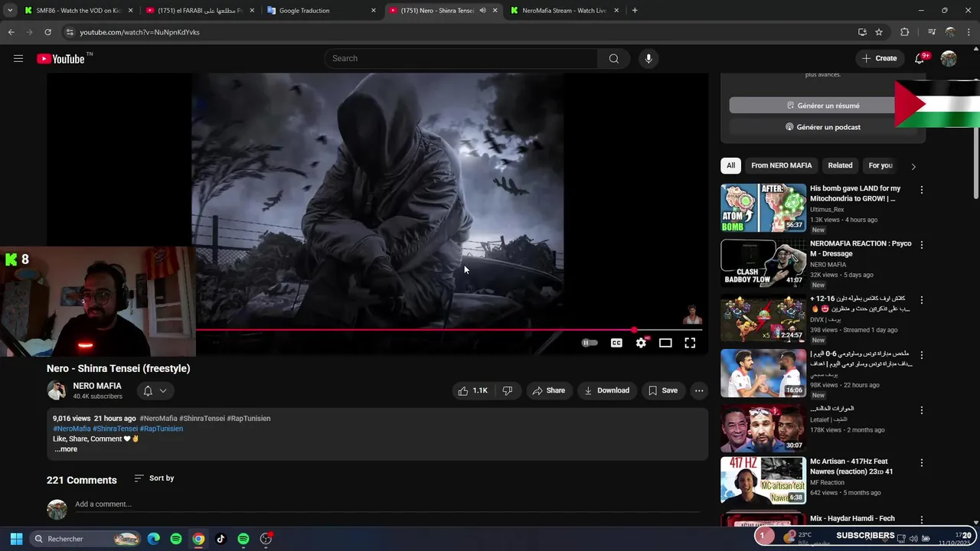980x551 pixels.
Task: Switch player to theater mode
Action: [665, 343]
